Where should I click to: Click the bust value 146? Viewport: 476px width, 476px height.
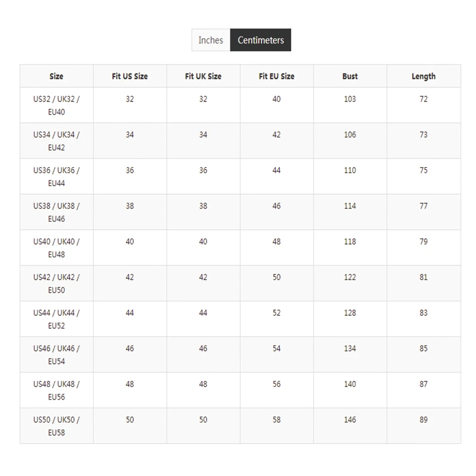tap(350, 420)
